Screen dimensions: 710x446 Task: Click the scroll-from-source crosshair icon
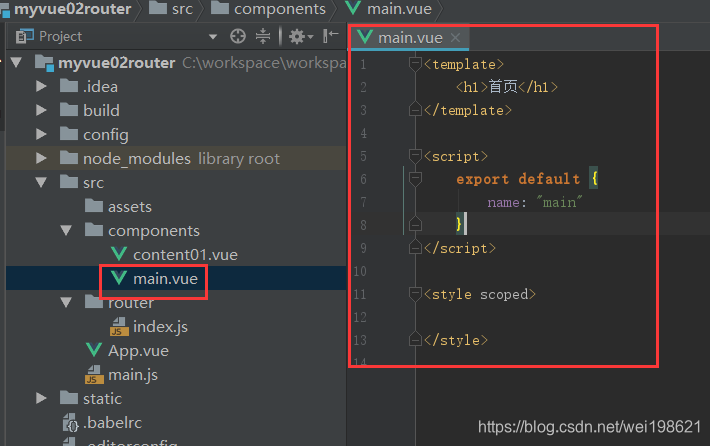[238, 36]
